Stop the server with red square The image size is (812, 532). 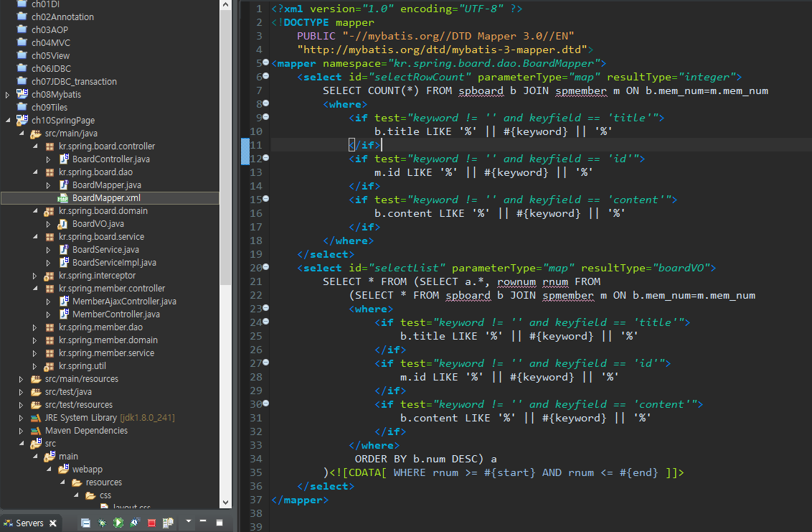point(151,523)
